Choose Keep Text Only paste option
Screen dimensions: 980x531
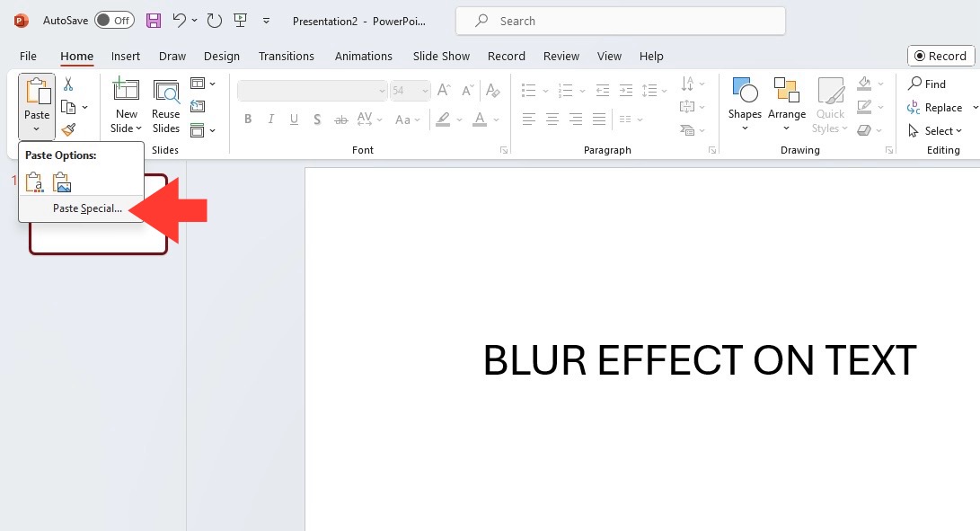pos(34,182)
